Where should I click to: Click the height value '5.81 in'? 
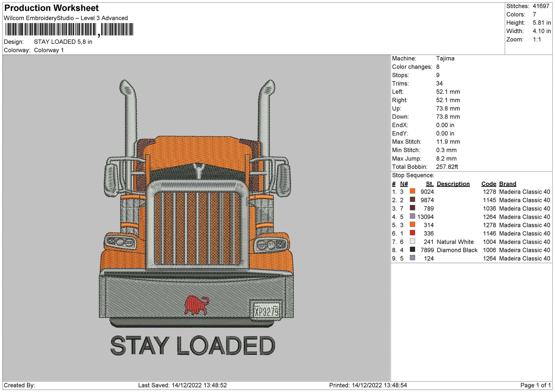click(542, 23)
